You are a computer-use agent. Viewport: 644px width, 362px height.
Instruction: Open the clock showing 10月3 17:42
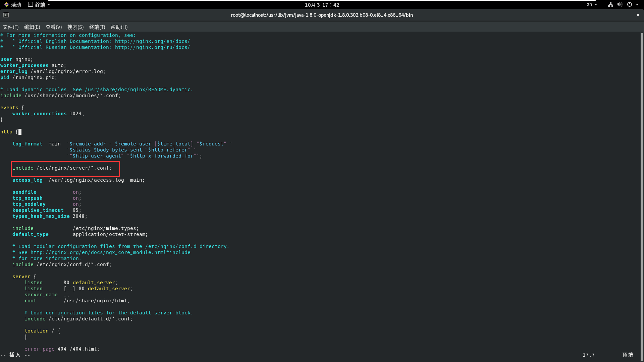(322, 5)
